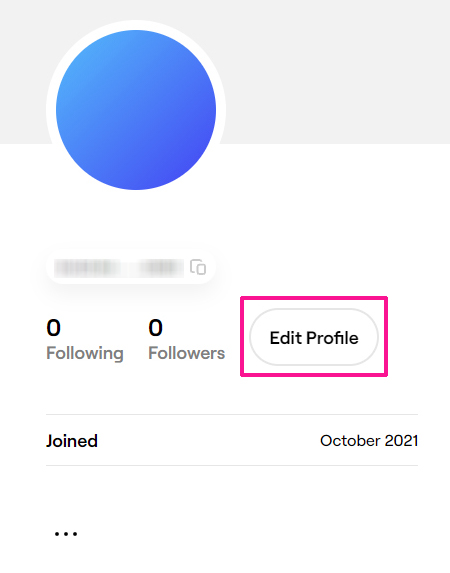Click the pink highlight outline around Edit Profile
The width and height of the screenshot is (450, 573).
(x=314, y=299)
